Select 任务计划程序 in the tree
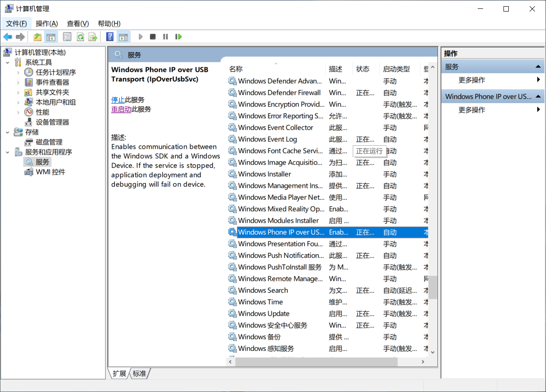Viewport: 546px width, 392px height. click(56, 72)
